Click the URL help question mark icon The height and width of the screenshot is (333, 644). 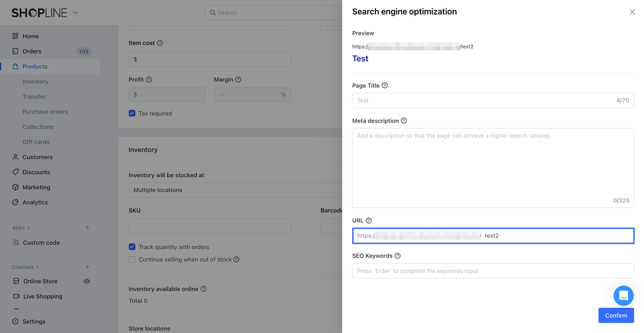pos(369,221)
